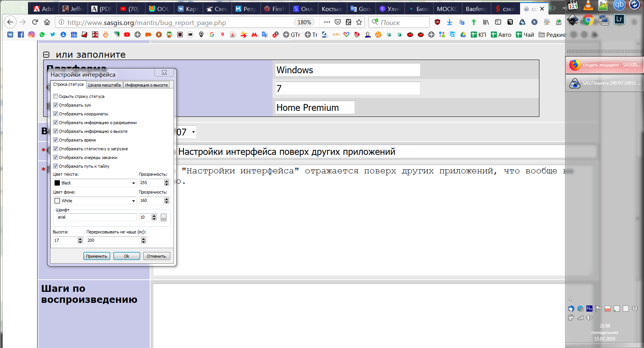The height and width of the screenshot is (348, 644).
Task: Open the uBlock Origin shield icon
Action: coord(437,22)
